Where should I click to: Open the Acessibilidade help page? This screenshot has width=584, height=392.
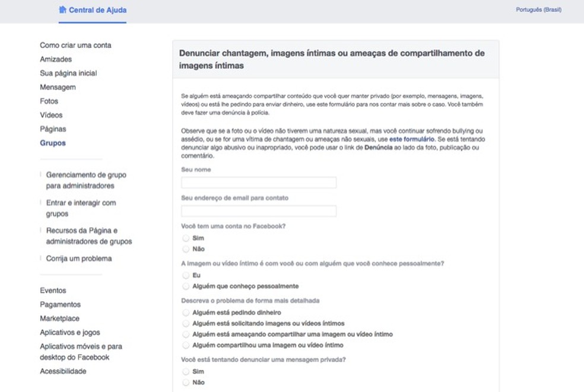[x=64, y=371]
